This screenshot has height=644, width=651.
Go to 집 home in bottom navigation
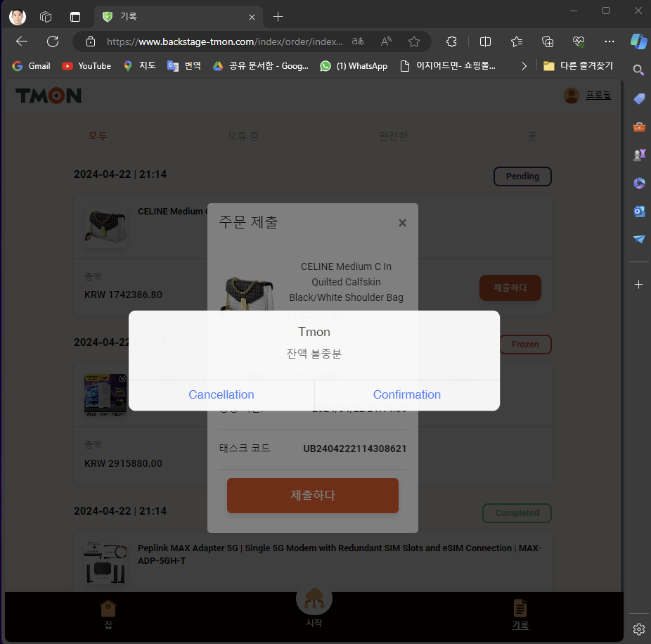coord(108,614)
